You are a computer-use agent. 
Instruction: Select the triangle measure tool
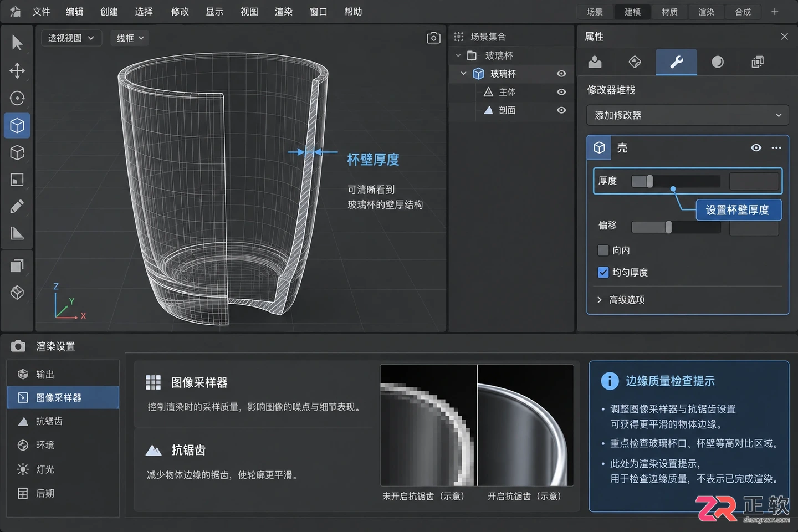coord(17,233)
